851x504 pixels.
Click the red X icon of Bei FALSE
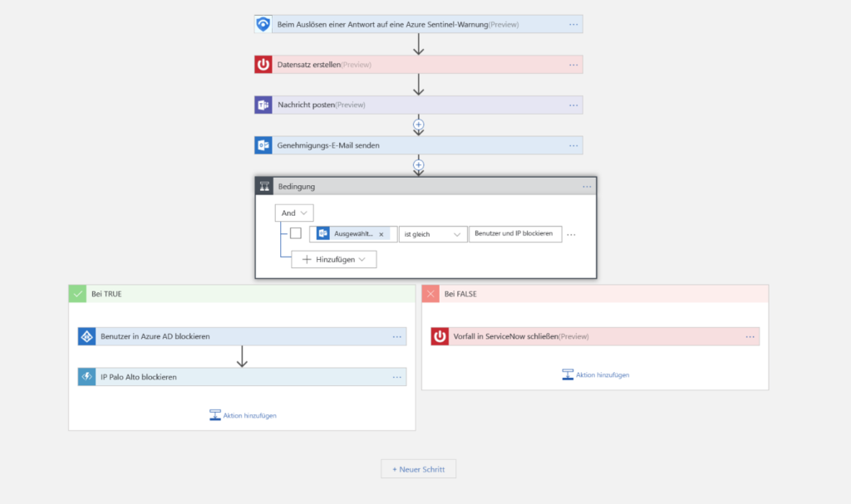[x=430, y=293]
